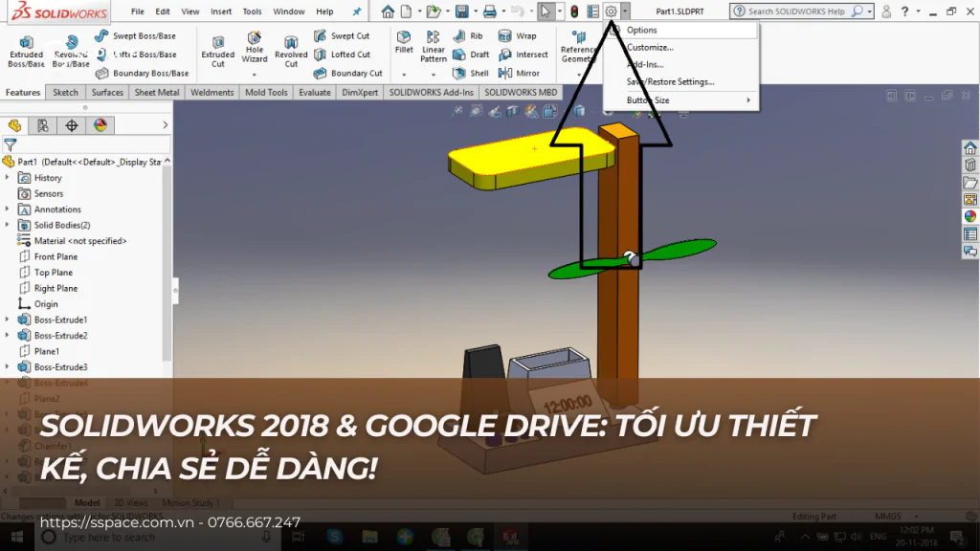The image size is (980, 551).
Task: Open the Hole Wizard dropdown arrow
Action: click(255, 75)
